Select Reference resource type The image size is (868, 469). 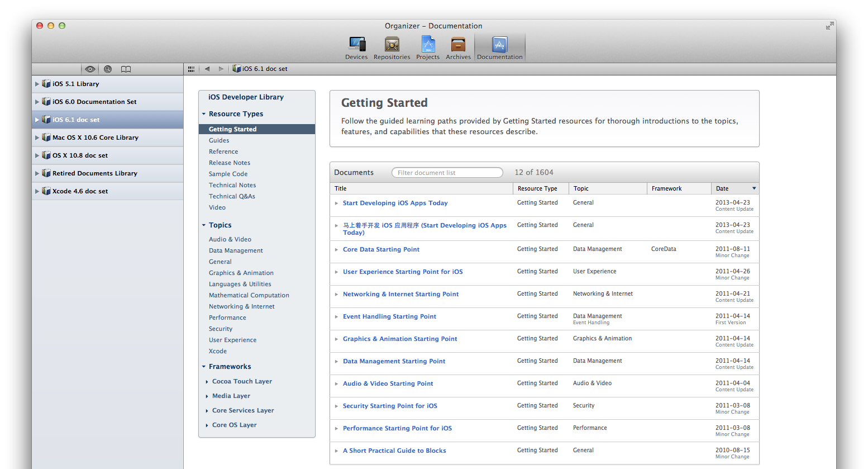pyautogui.click(x=223, y=151)
